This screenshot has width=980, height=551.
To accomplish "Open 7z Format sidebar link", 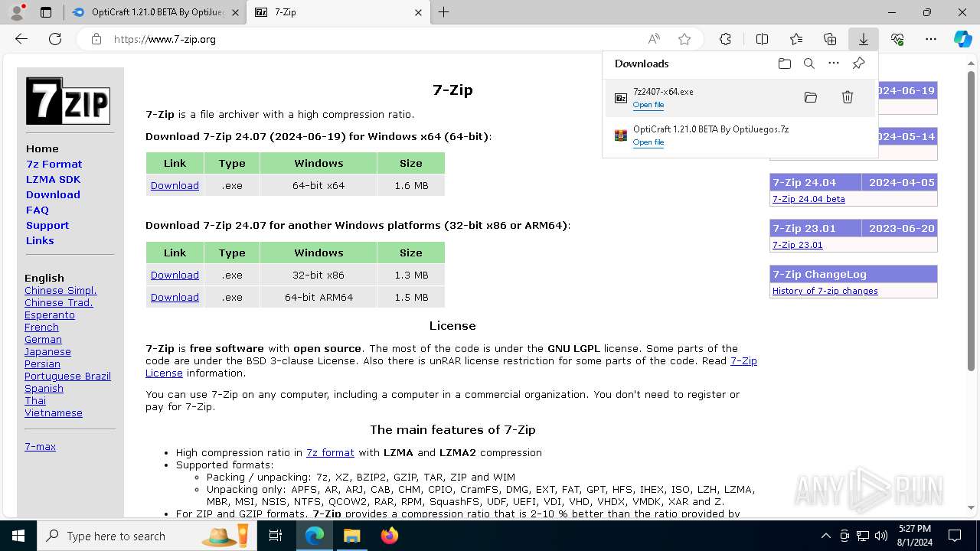I will click(54, 165).
